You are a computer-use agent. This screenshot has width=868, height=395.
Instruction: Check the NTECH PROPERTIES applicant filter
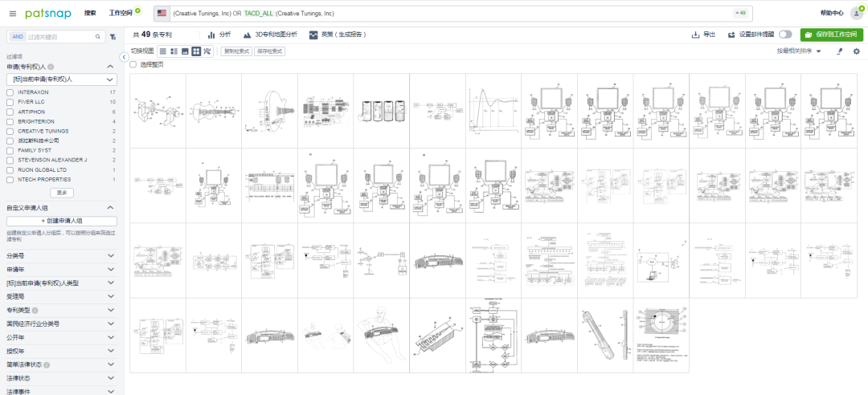pos(10,179)
